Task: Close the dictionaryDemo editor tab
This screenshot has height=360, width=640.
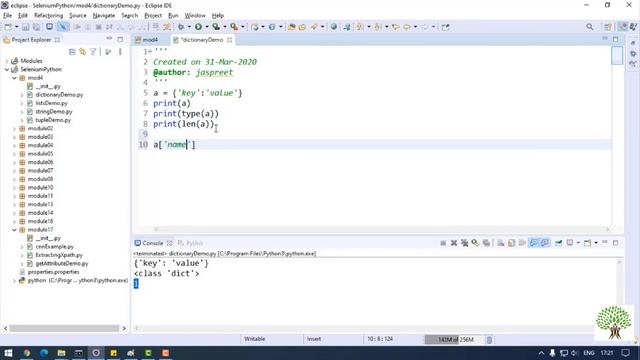Action: tap(229, 40)
